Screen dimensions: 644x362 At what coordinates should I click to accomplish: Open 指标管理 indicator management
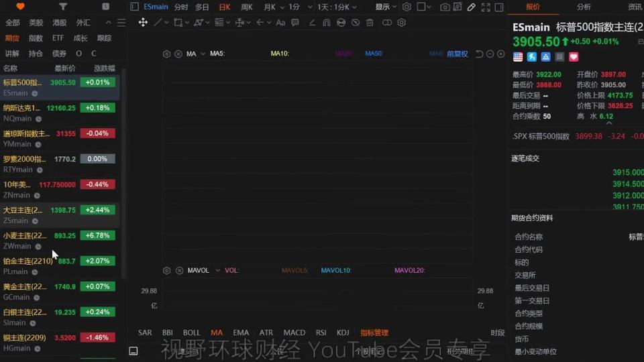374,333
